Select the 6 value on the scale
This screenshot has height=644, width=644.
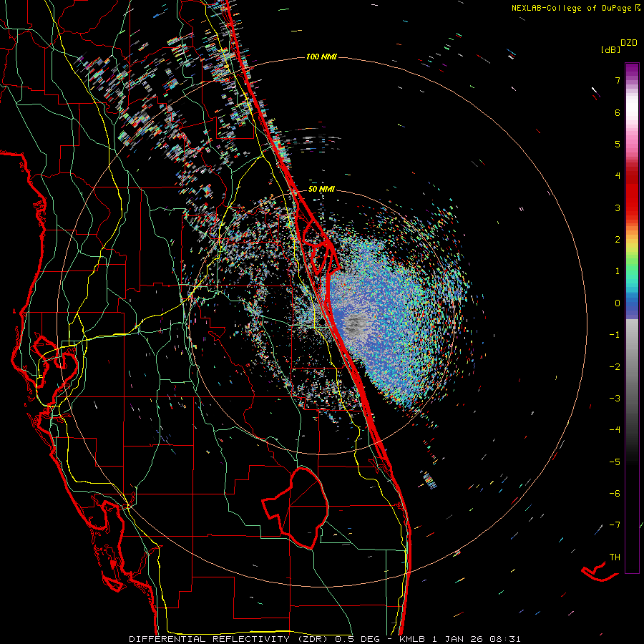[618, 112]
